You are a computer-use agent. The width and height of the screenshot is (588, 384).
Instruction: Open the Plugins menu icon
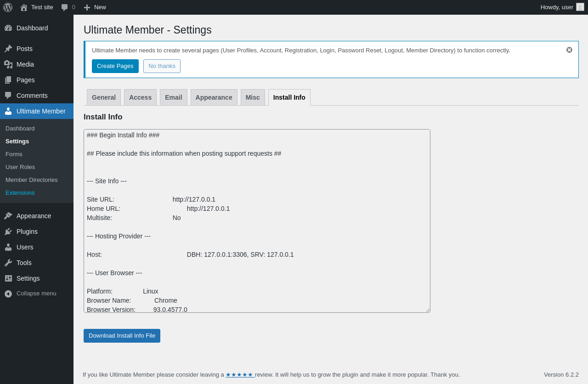point(8,232)
